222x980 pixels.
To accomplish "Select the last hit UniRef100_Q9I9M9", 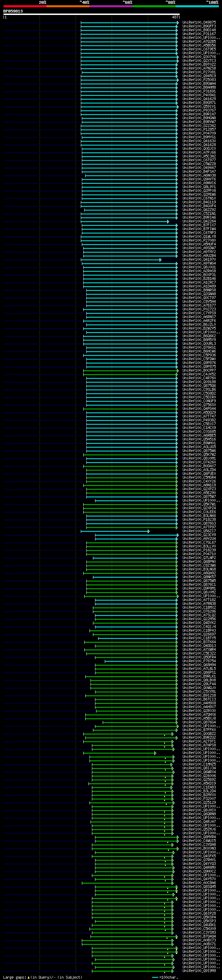I will click(x=199, y=971).
